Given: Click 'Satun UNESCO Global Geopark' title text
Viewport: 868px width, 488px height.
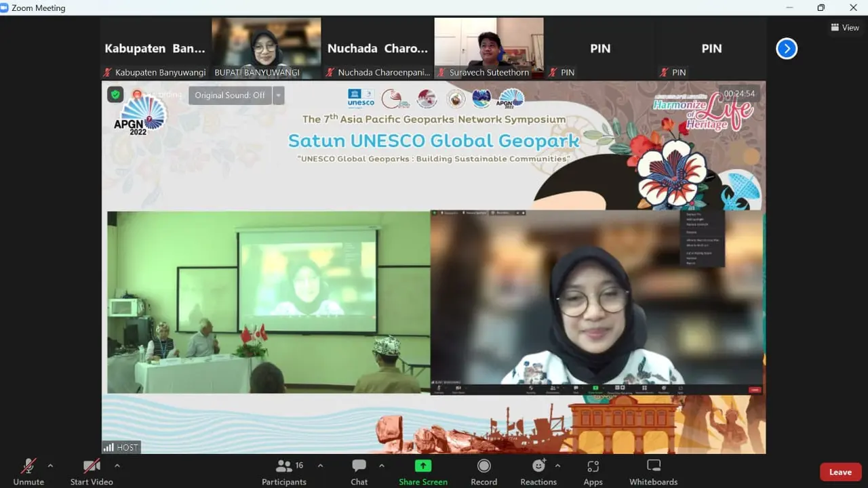Looking at the screenshot, I should click(x=434, y=141).
